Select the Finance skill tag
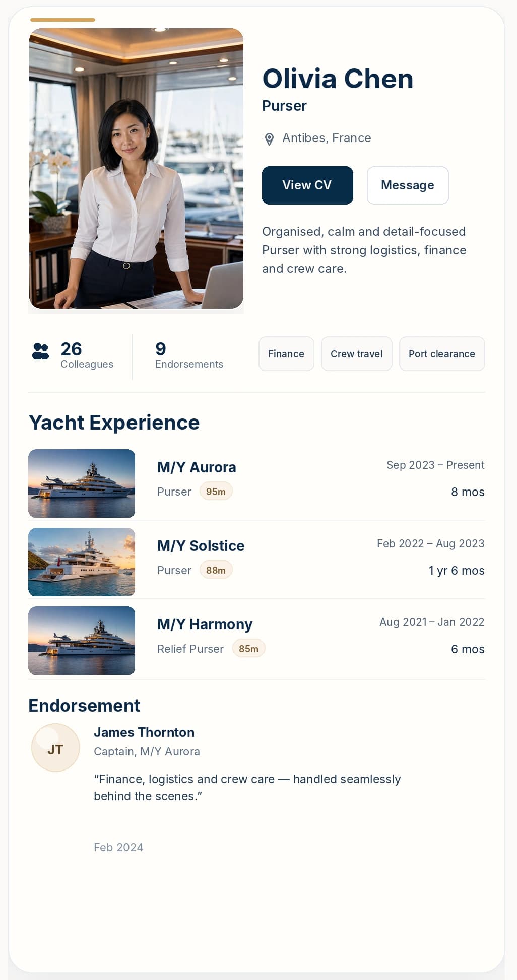The width and height of the screenshot is (517, 980). (286, 354)
